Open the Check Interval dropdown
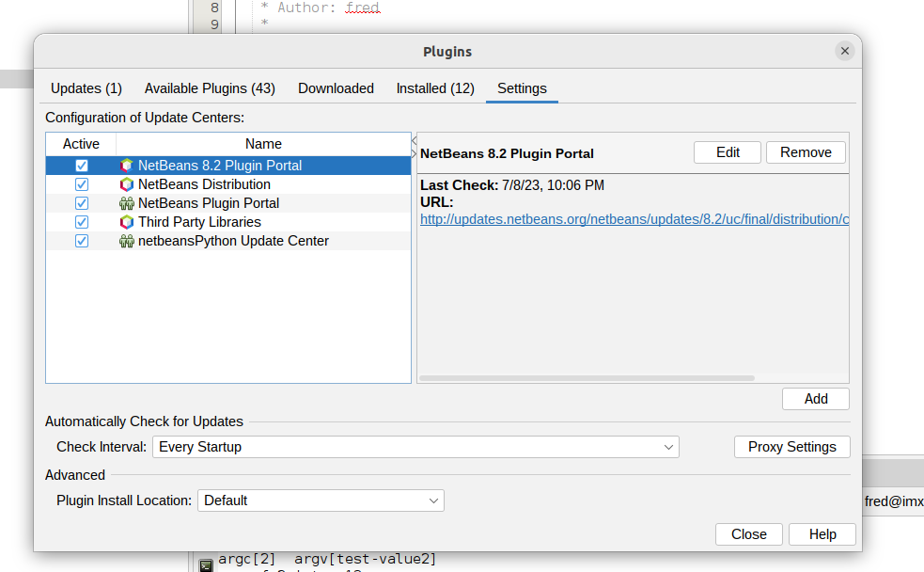Viewport: 924px width, 572px height. (415, 447)
